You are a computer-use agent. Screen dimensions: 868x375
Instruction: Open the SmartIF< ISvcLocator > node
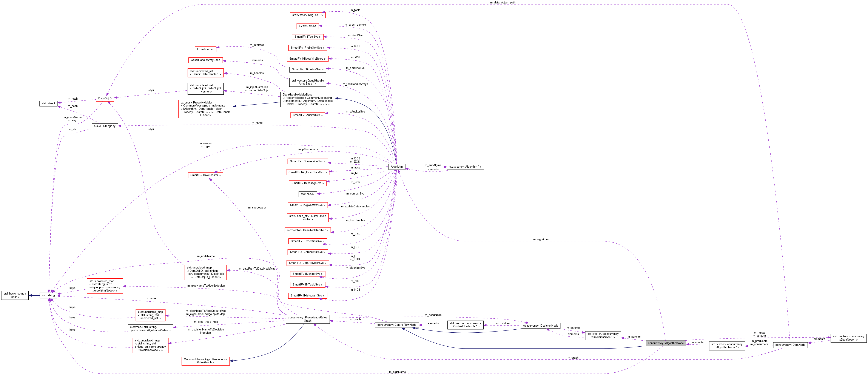point(206,175)
